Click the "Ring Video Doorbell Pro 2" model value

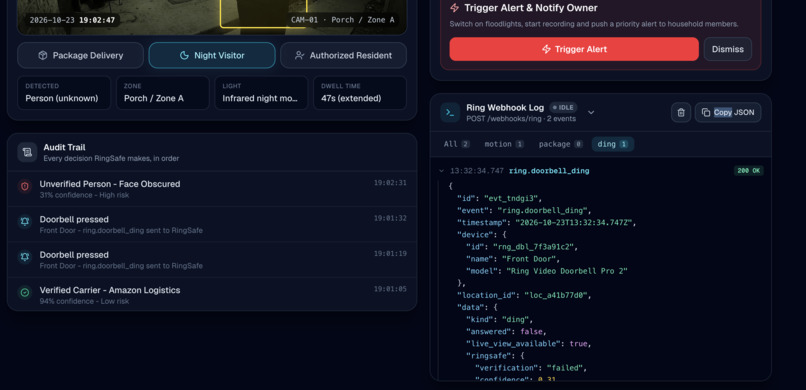567,271
